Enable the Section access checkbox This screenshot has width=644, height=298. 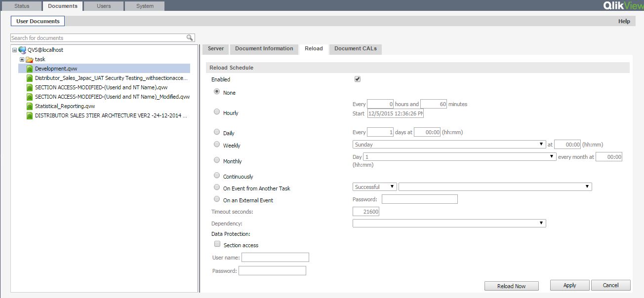[x=217, y=244]
